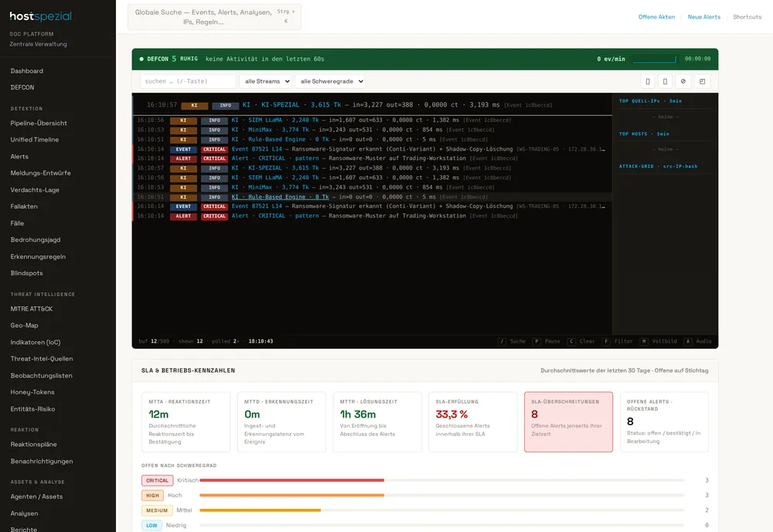Viewport: 773px width, 532px height.
Task: Click the 'Vollbild' label in stream footer
Action: pyautogui.click(x=665, y=341)
